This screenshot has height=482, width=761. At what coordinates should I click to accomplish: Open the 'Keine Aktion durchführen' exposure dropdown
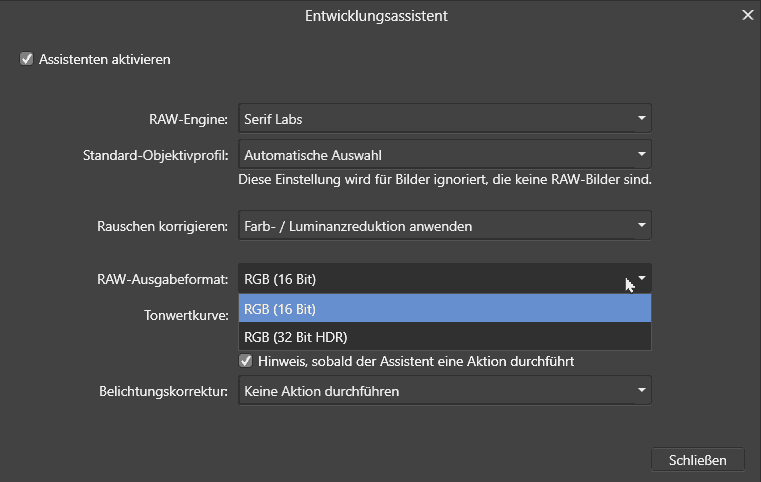[x=430, y=391]
